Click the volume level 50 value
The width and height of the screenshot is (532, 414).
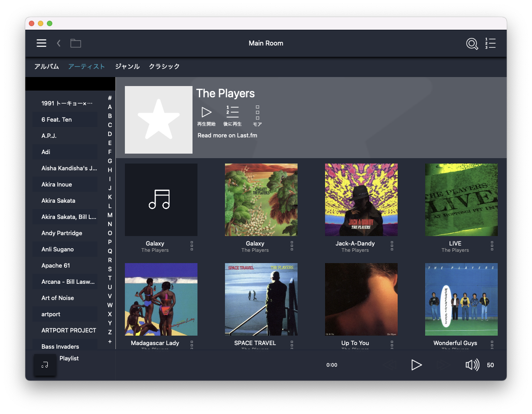(x=490, y=365)
